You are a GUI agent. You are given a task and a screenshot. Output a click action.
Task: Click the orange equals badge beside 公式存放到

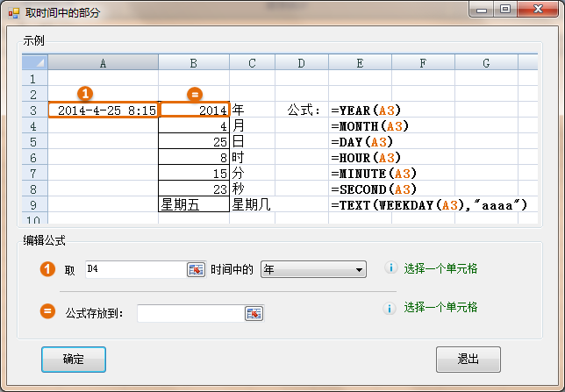click(48, 311)
